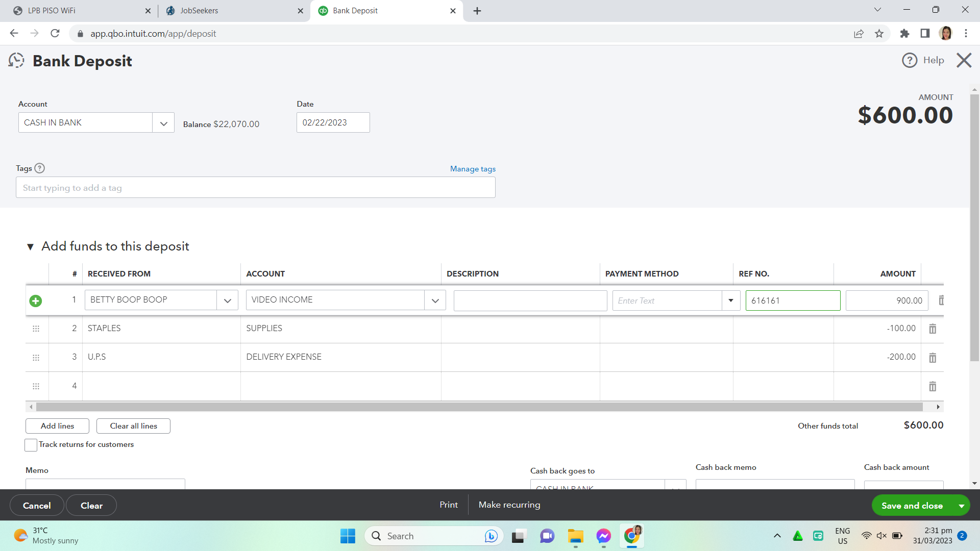980x551 pixels.
Task: Click the vertical page scrollbar
Action: (974, 227)
